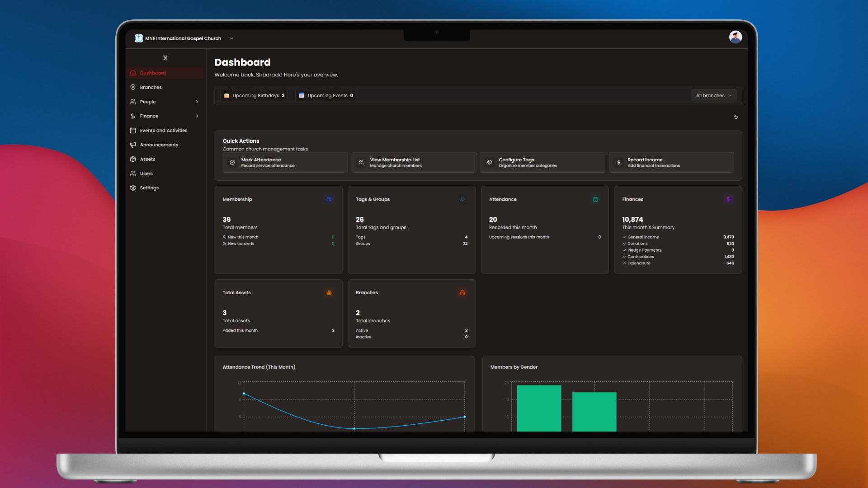Go to Events and Activities
Image resolution: width=868 pixels, height=488 pixels.
tap(163, 131)
